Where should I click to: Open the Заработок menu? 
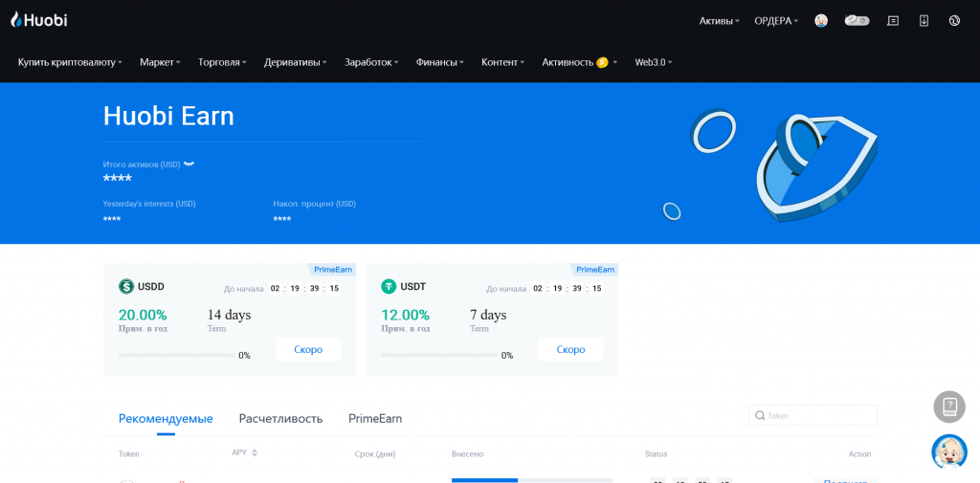[371, 62]
